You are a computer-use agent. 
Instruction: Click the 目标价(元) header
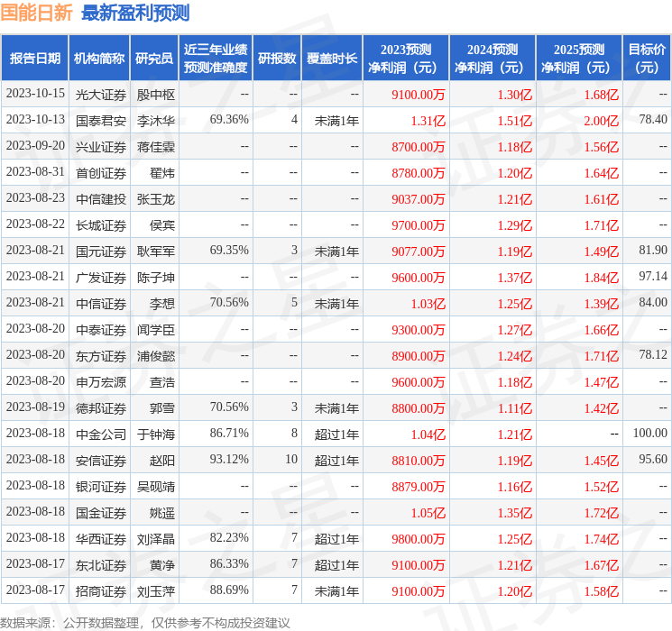(646, 59)
